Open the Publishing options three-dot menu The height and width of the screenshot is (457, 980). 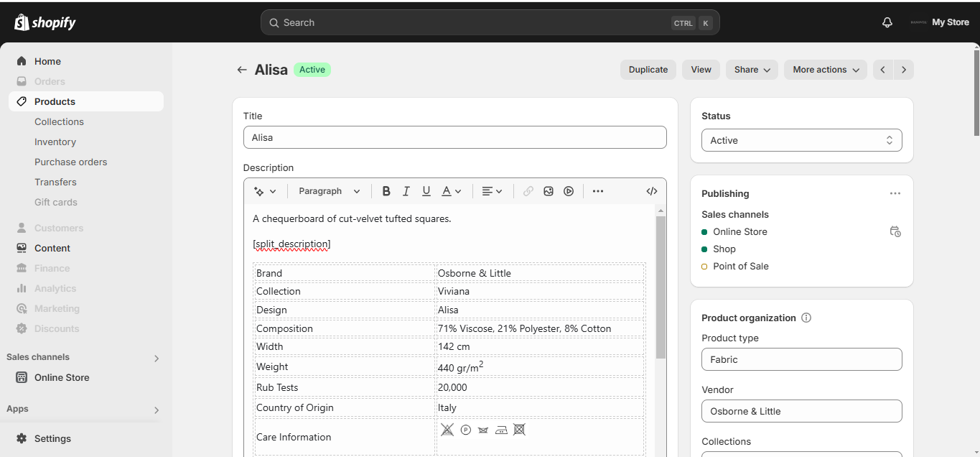(x=895, y=193)
